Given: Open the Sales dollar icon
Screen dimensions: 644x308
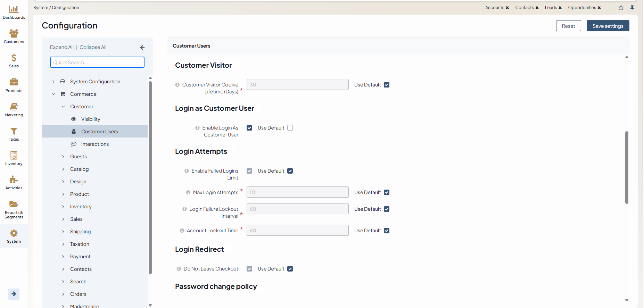Looking at the screenshot, I should point(14,58).
